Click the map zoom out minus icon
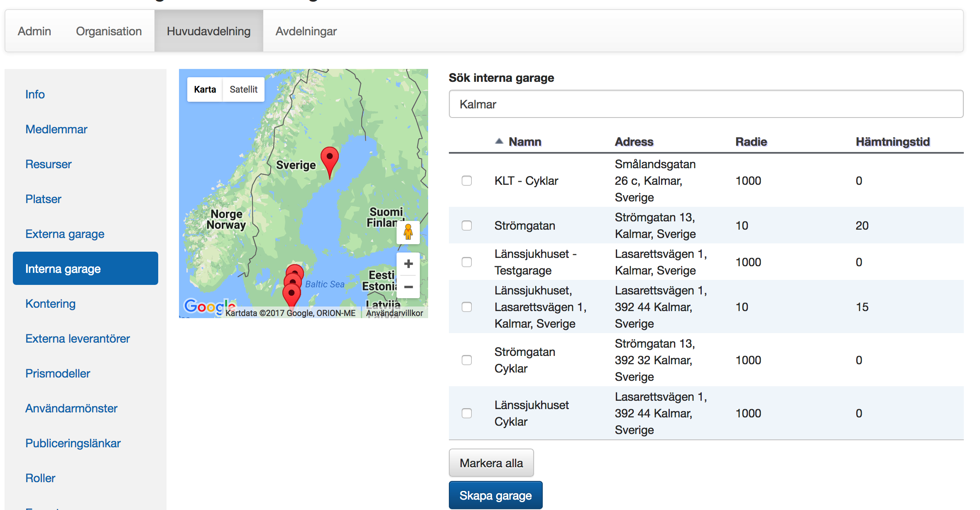Image resolution: width=980 pixels, height=510 pixels. pos(408,287)
